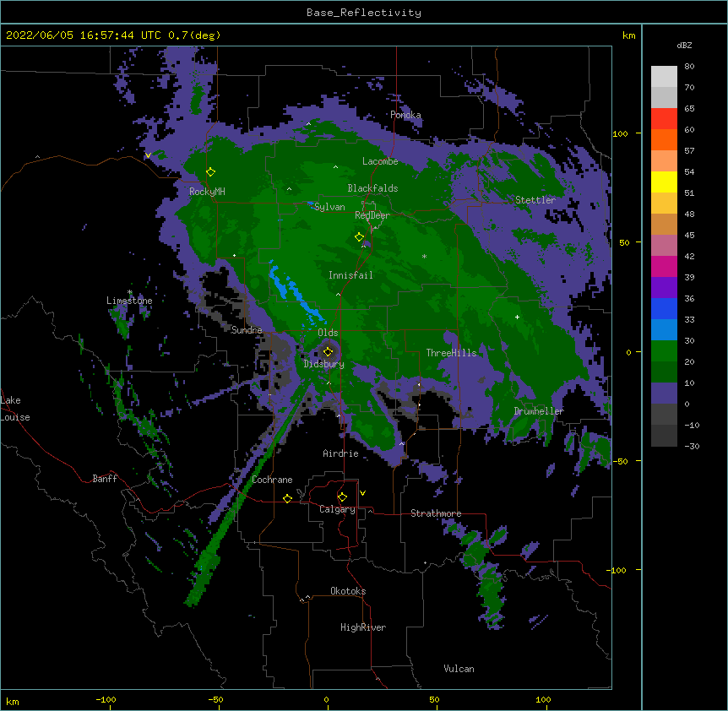The width and height of the screenshot is (728, 711).
Task: Click the Blackfalds city label
Action: tap(372, 188)
